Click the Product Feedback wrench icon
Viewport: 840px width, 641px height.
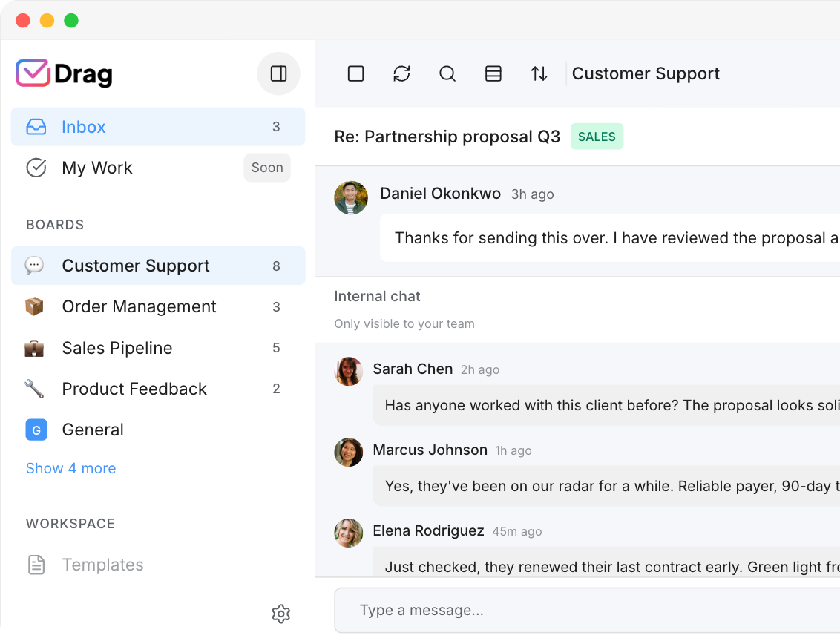(x=34, y=389)
